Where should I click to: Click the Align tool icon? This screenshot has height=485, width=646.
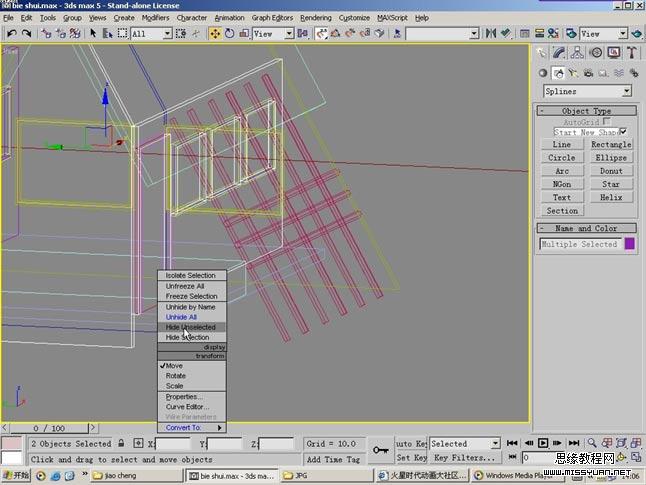click(506, 33)
